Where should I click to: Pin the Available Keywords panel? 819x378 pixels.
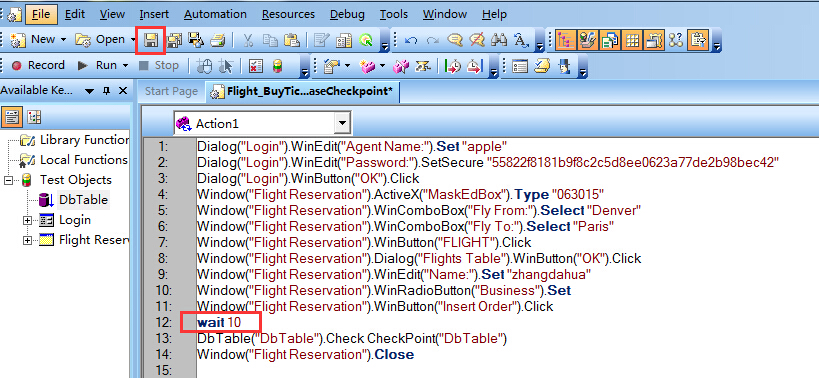107,91
